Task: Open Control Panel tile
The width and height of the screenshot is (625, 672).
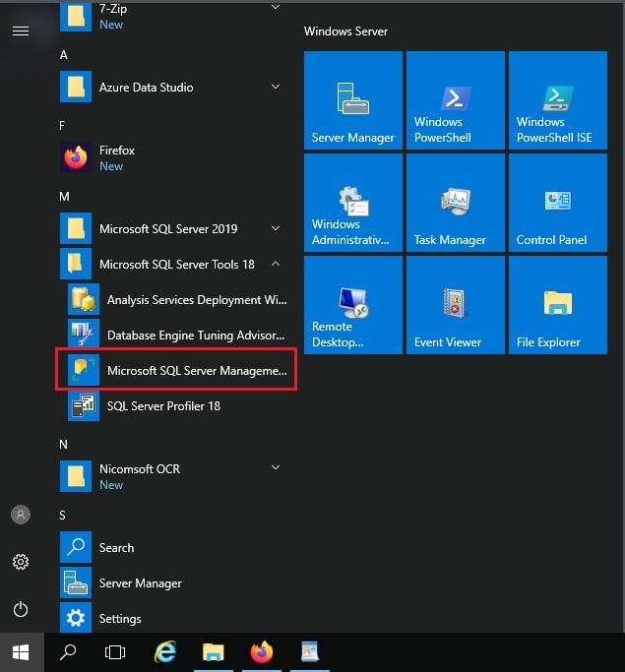Action: click(x=558, y=203)
